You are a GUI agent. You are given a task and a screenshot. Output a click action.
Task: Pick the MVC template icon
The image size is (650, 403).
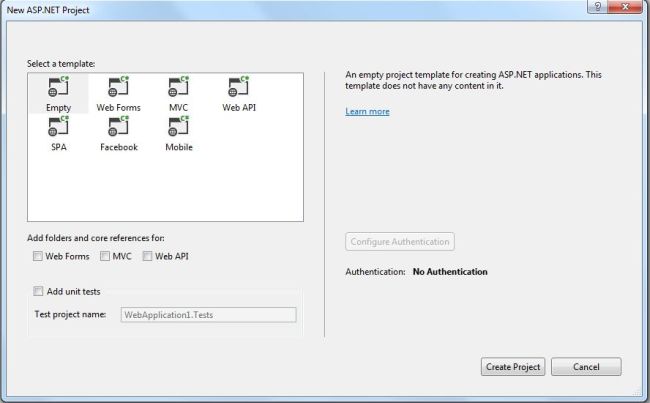coord(179,87)
